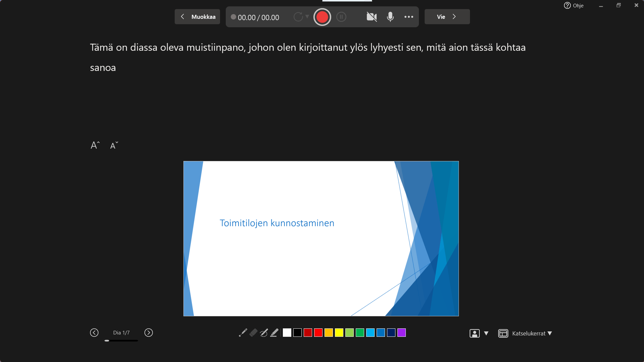Pick the dark red ink color
The width and height of the screenshot is (644, 362).
[x=308, y=333]
